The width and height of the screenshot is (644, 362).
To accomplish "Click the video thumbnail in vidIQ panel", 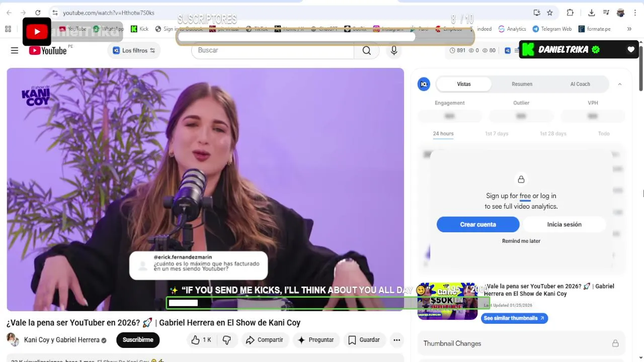I will tap(447, 301).
